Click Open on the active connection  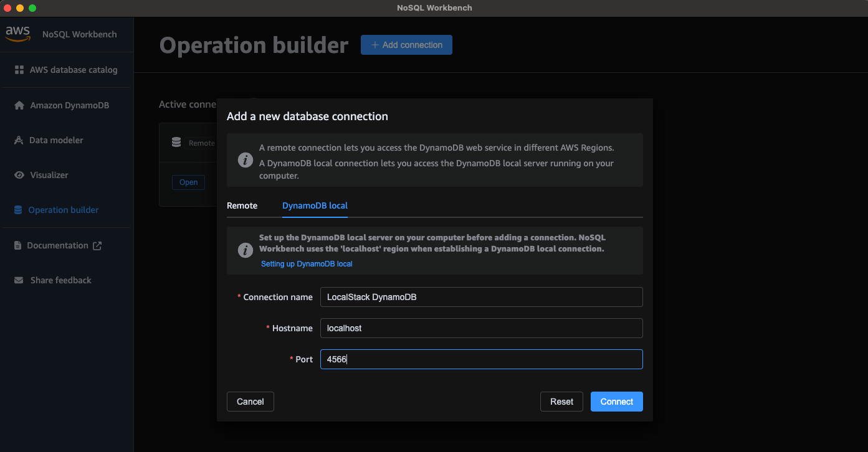click(x=188, y=182)
